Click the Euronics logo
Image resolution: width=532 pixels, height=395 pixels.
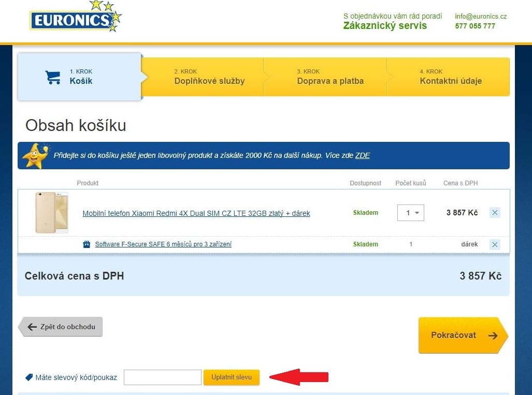tap(75, 17)
